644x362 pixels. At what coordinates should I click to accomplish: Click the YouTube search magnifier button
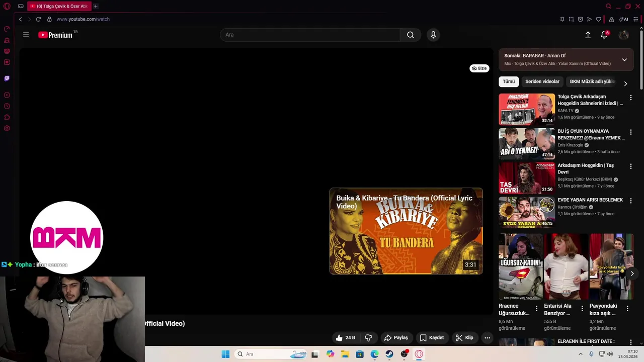tap(411, 35)
